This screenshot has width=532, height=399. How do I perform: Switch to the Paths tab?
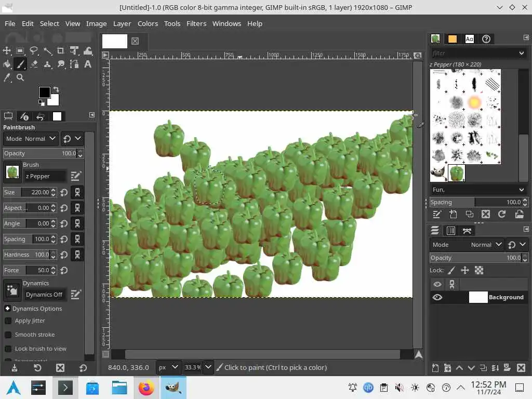467,231
